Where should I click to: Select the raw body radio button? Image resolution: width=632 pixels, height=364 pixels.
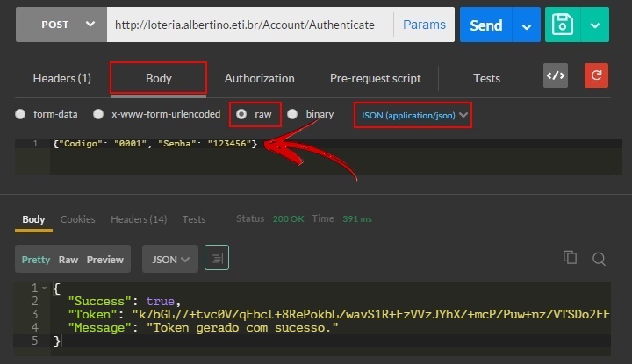click(x=241, y=114)
